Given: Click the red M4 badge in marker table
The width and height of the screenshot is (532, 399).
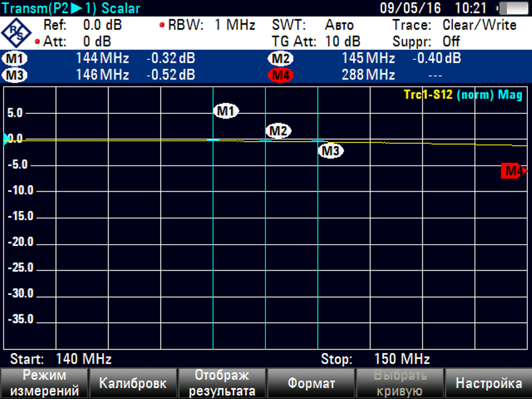Looking at the screenshot, I should [281, 75].
